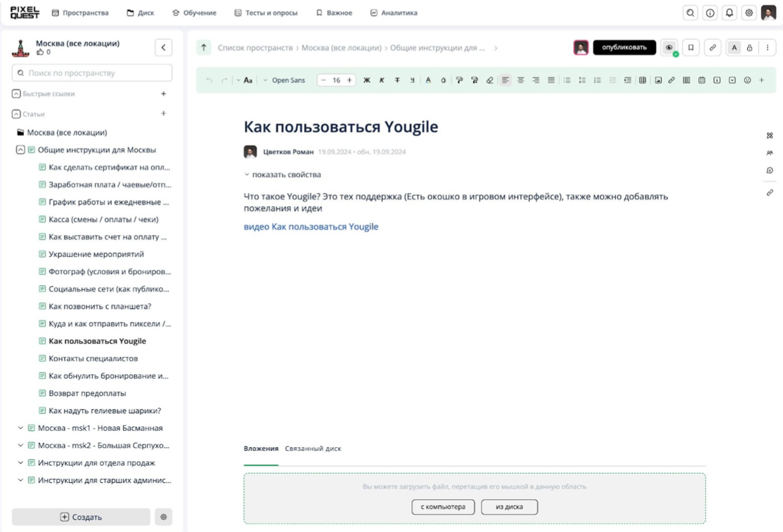Viewport: 783px width, 532px height.
Task: Apply strikethrough formatting in the toolbar
Action: coord(397,80)
